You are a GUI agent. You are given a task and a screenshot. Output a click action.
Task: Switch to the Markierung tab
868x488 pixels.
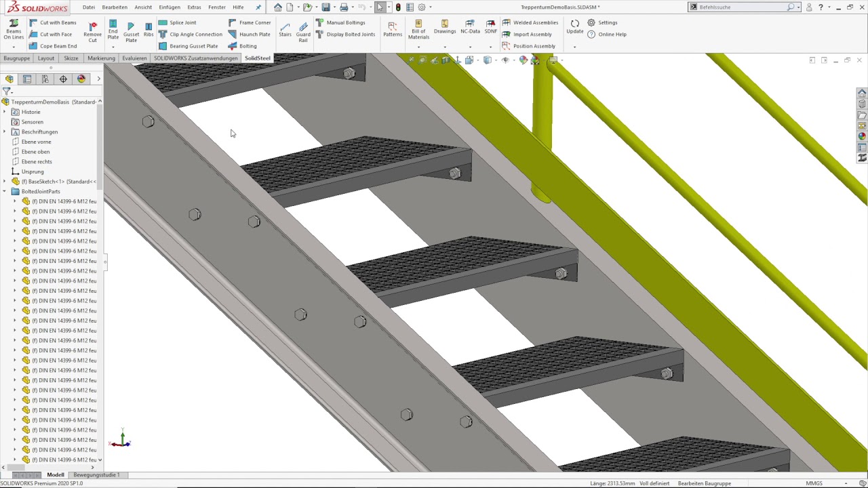point(101,58)
